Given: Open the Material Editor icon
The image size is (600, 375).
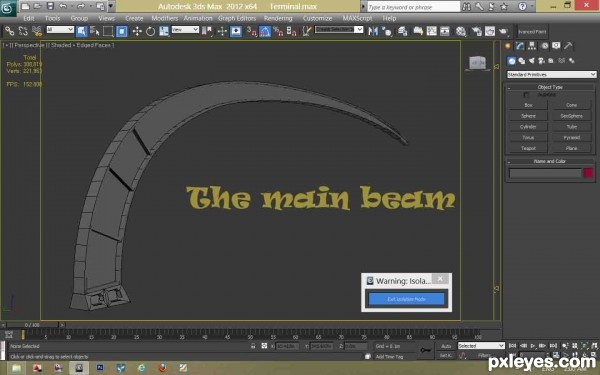Looking at the screenshot, I should pos(461,31).
